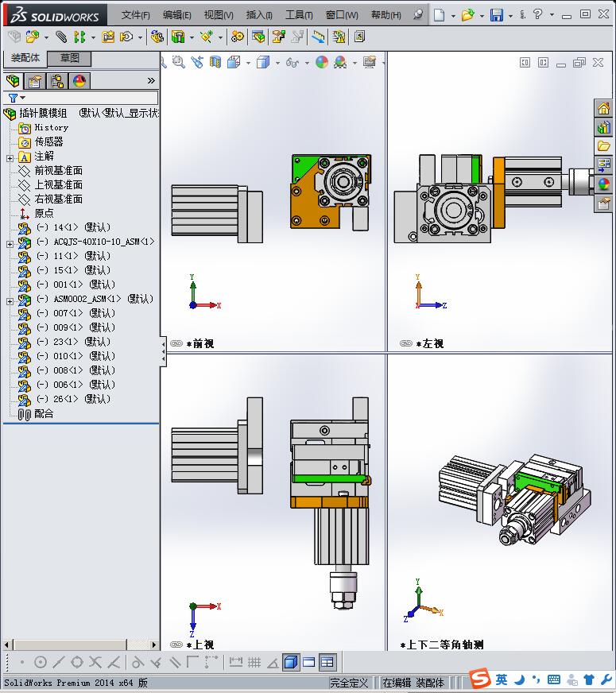This screenshot has width=616, height=693.
Task: Click the Mate paperclip icon
Action: (x=61, y=37)
